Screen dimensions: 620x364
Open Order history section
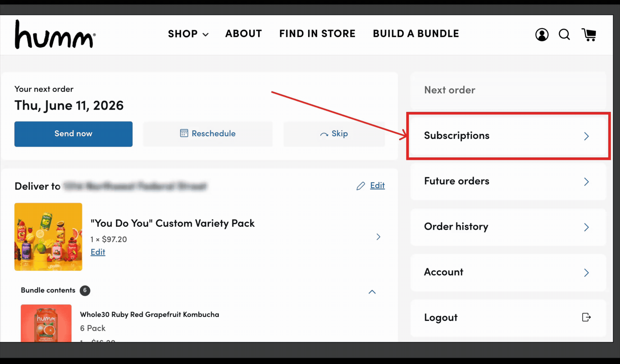pyautogui.click(x=508, y=227)
